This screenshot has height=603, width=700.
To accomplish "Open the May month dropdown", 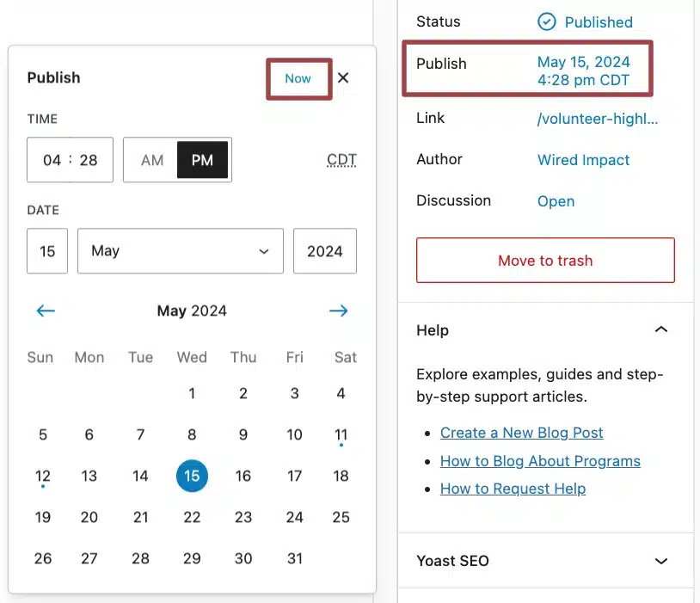I will (181, 251).
